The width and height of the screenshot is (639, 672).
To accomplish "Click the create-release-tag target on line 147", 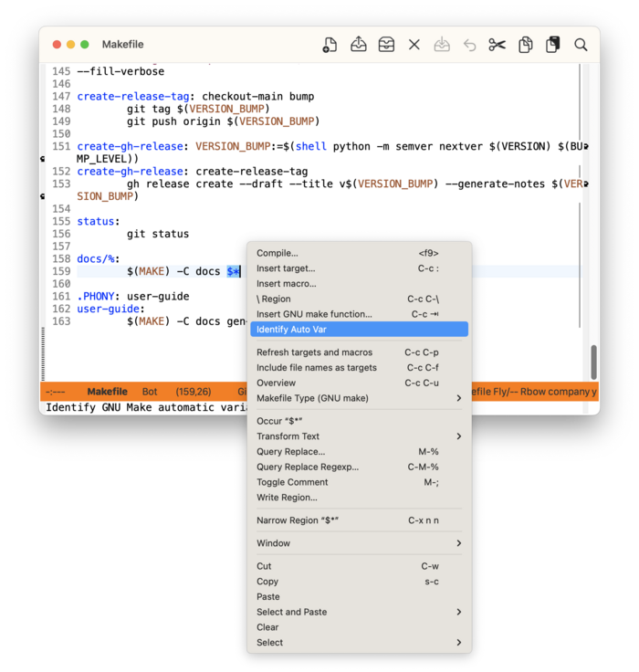I will pyautogui.click(x=133, y=97).
